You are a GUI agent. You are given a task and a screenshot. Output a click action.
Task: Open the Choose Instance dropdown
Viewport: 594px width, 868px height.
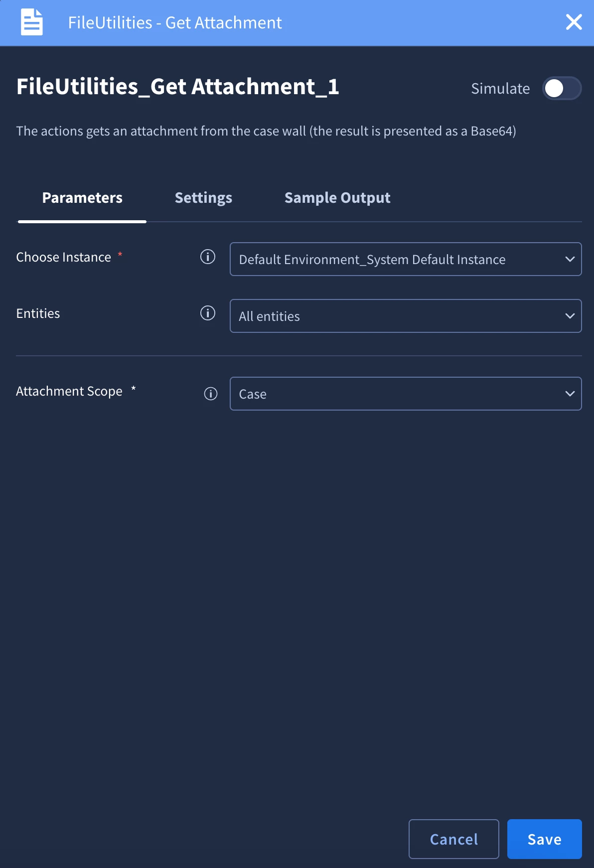click(x=406, y=259)
